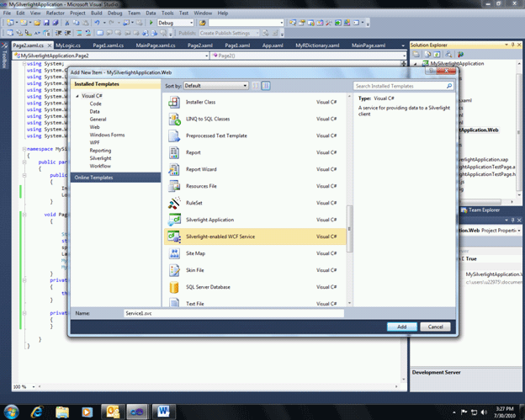The width and height of the screenshot is (525, 420).
Task: Click the template list scroll-down arrow
Action: 349,303
